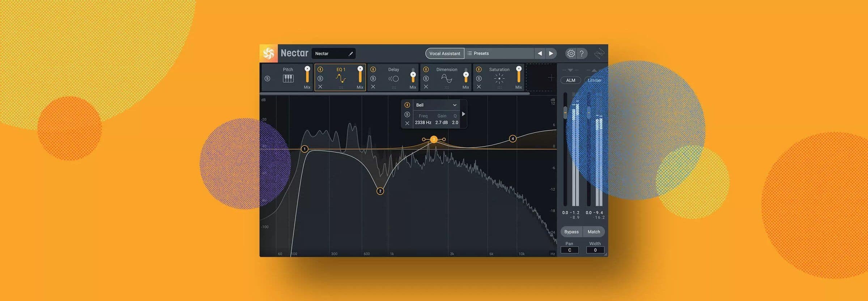Viewport: 868px width, 301px height.
Task: Open help question mark icon
Action: (x=582, y=53)
